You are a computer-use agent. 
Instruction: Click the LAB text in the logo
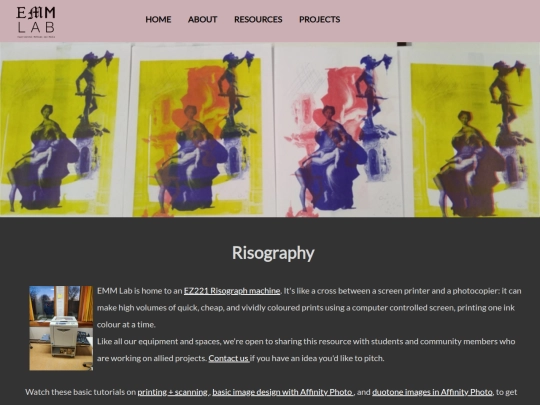click(x=36, y=28)
